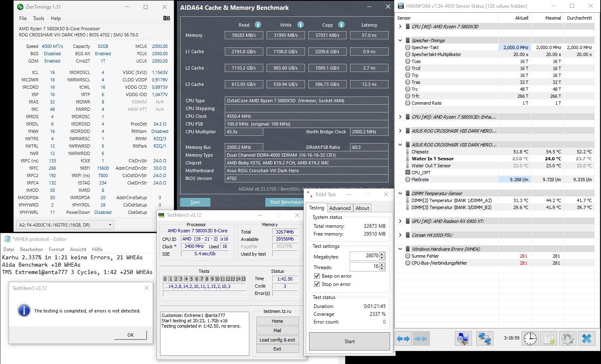Select the Command Rate row in HWiNFO
The width and height of the screenshot is (601, 364).
(x=495, y=103)
